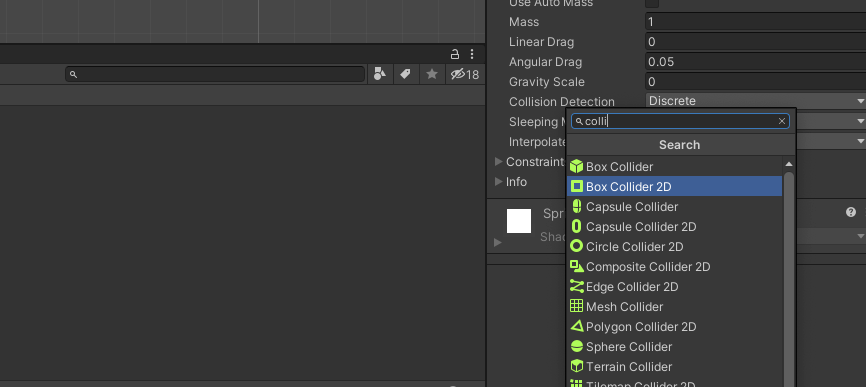The height and width of the screenshot is (387, 866).
Task: Toggle the panel lock icon
Action: [x=455, y=54]
